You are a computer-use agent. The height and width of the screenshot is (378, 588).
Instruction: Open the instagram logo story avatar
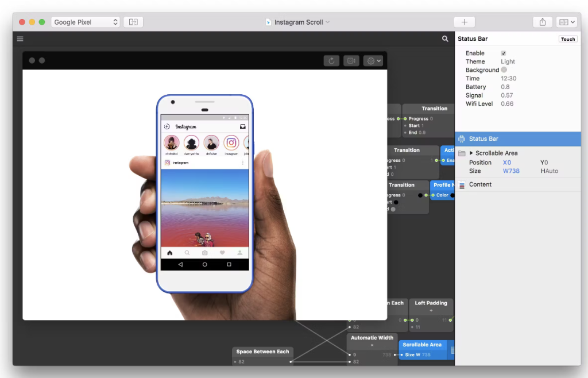click(x=231, y=143)
